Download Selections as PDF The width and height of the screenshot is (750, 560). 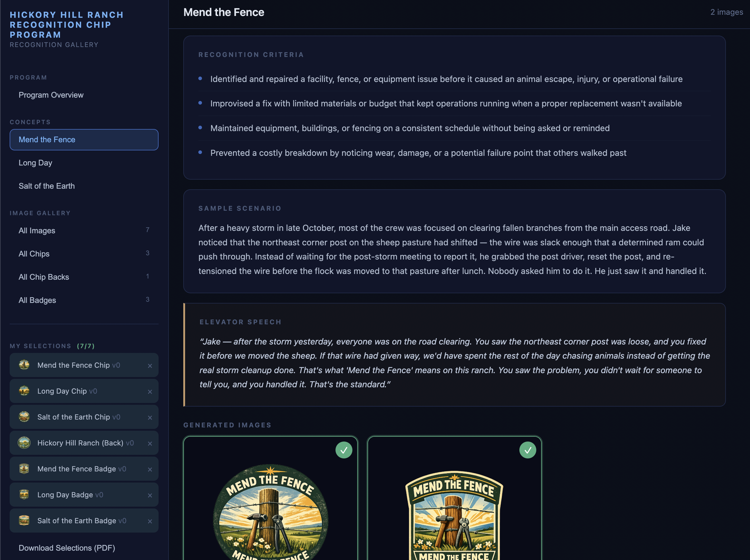tap(66, 548)
